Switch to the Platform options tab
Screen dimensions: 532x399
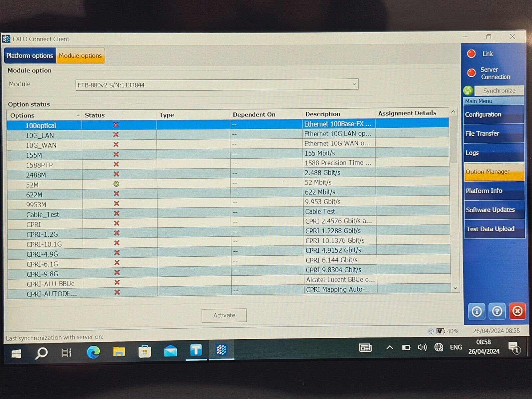30,56
